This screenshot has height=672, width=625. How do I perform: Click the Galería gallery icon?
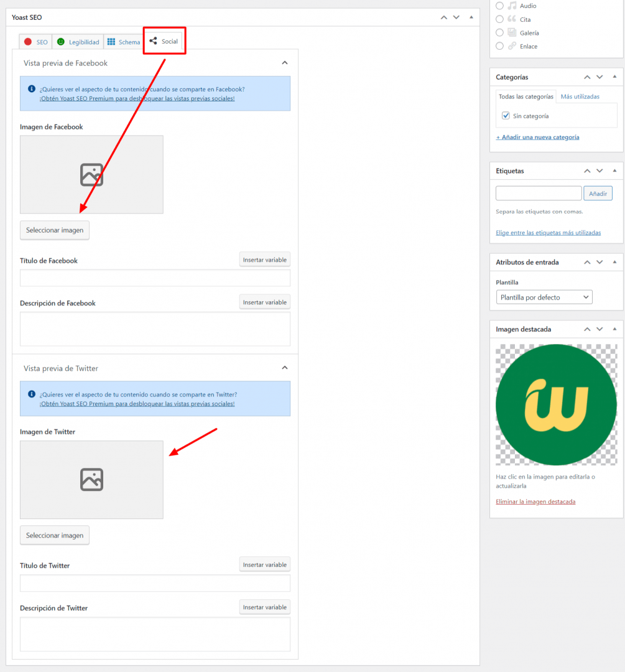click(x=512, y=32)
